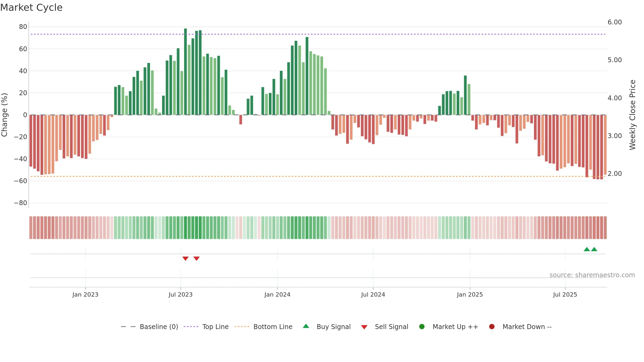Select the first sell signal marker near Jul 2023
The image size is (644, 362).
coord(185,258)
